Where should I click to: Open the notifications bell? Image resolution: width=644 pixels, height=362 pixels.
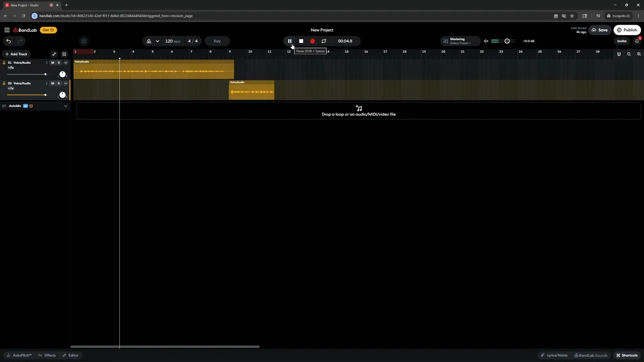coord(637,41)
